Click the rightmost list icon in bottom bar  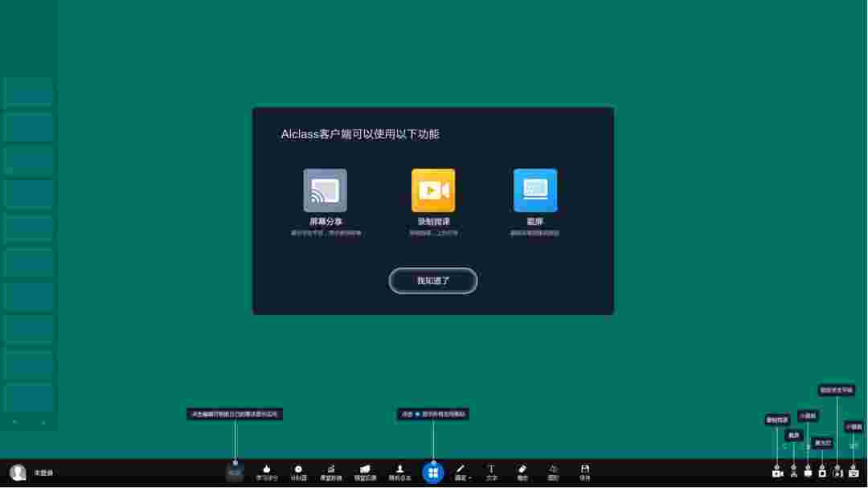pos(854,473)
